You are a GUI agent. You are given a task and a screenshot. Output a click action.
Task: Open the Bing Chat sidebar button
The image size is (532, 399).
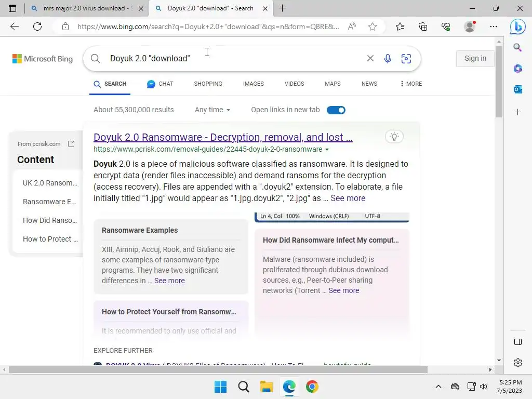pos(518,27)
